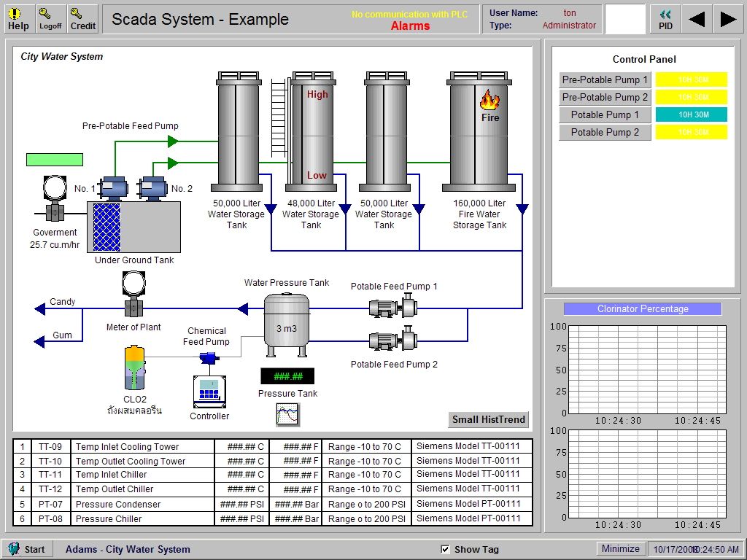Click the Controller device icon
The height and width of the screenshot is (560, 747).
[x=209, y=392]
